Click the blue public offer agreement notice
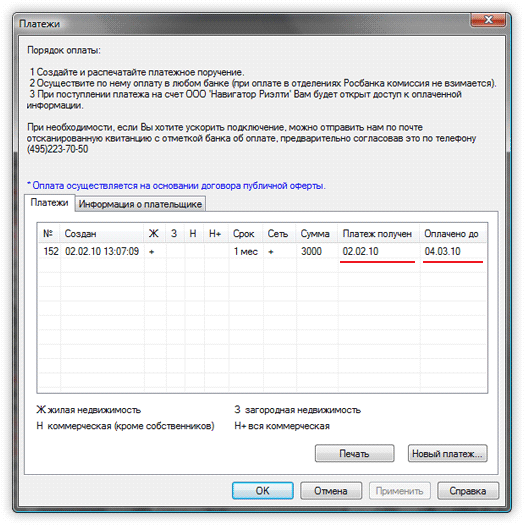The height and width of the screenshot is (525, 524). pyautogui.click(x=176, y=185)
